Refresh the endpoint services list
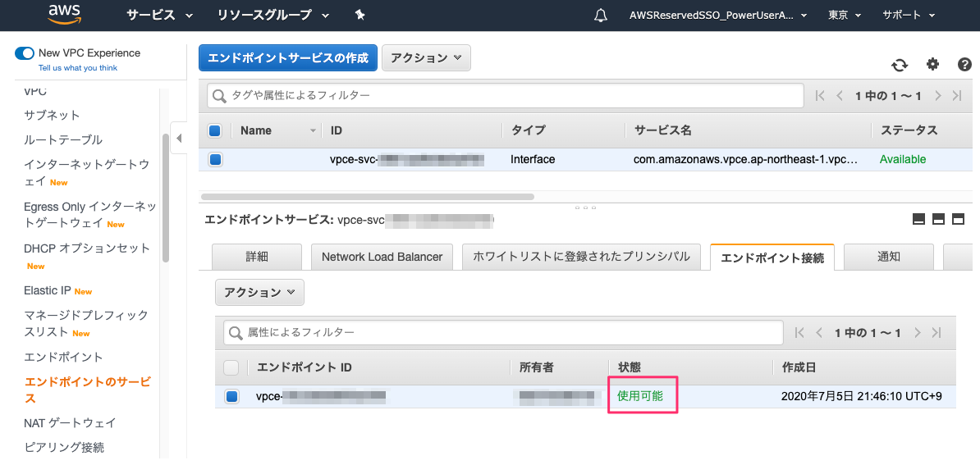Viewport: 980px width, 465px height. [x=900, y=65]
